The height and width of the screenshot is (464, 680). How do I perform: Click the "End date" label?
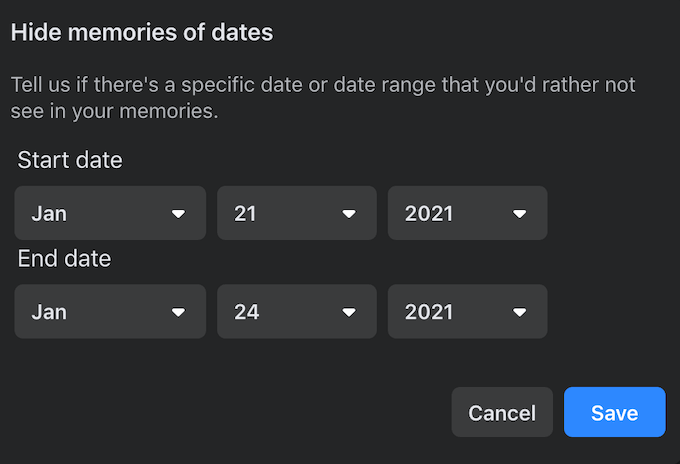[x=64, y=259]
